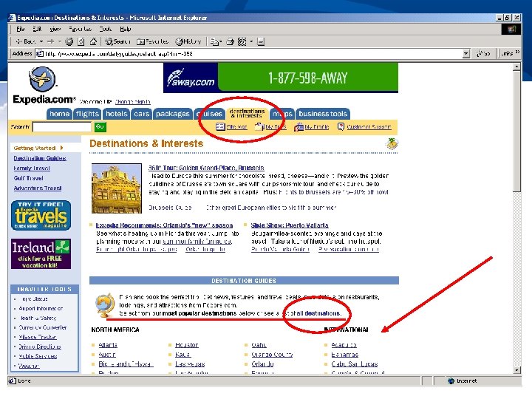The height and width of the screenshot is (399, 532).
Task: Open the Help menu
Action: (x=125, y=29)
